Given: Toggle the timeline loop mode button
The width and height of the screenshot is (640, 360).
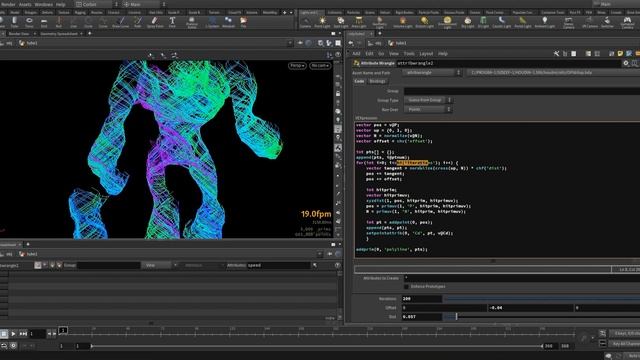Looking at the screenshot, I should (x=4, y=346).
